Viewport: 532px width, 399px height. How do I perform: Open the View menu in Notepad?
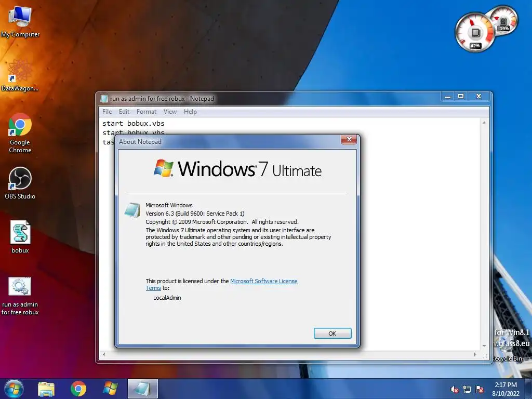[x=170, y=112]
